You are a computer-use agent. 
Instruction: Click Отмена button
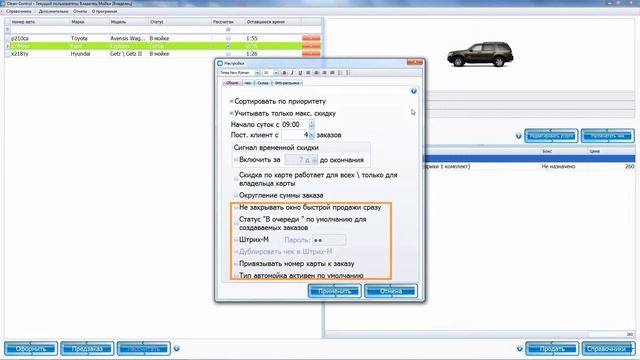tap(391, 291)
